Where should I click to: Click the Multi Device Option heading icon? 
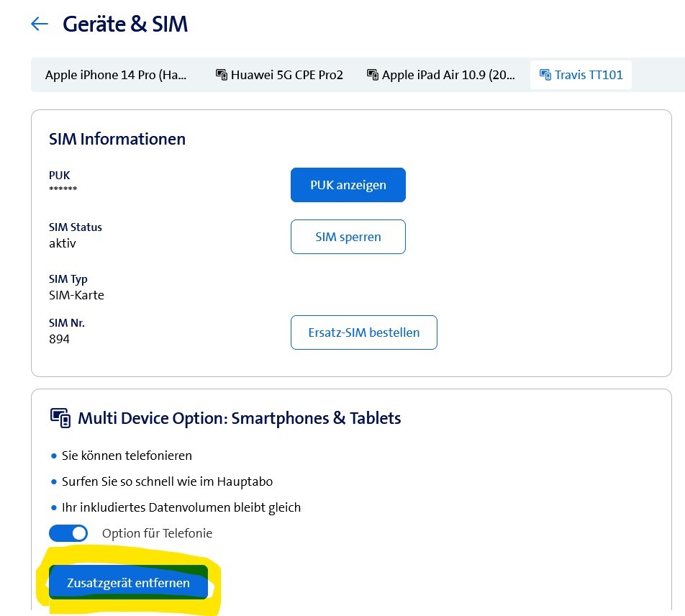coord(60,418)
